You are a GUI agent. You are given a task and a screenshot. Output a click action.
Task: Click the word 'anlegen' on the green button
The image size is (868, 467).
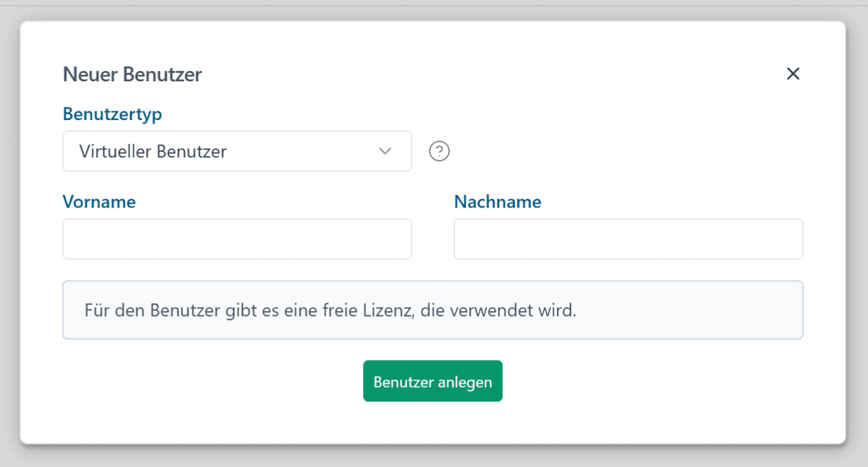464,382
